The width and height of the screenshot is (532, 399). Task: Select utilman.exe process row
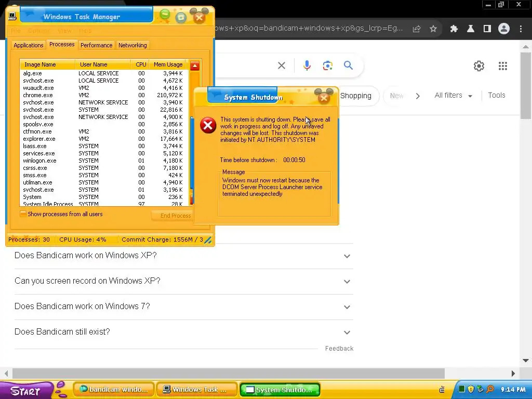103,182
